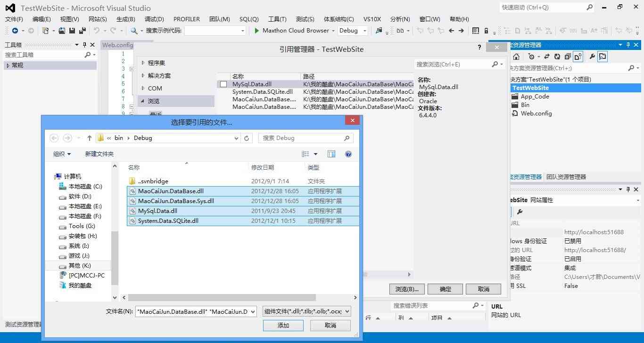Screen dimensions: 644x343
Task: Click the 取消 button in Reference Manager
Action: 484,289
